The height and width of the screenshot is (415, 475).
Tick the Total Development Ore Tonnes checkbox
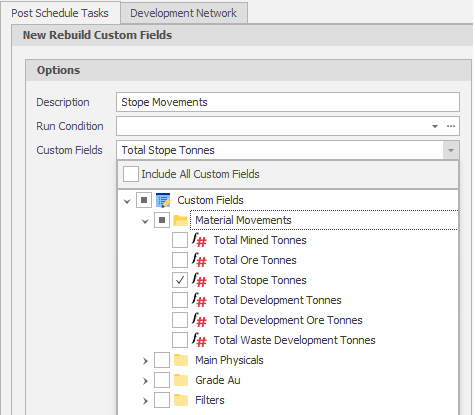(x=180, y=320)
